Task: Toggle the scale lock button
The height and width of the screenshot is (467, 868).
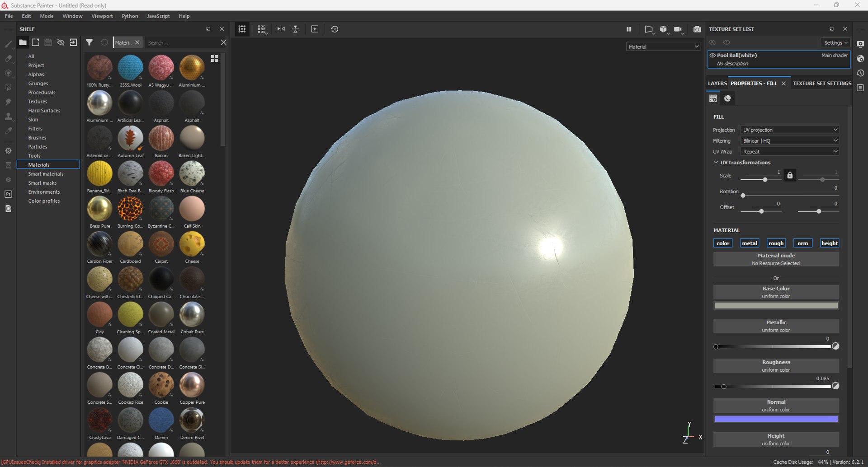Action: (x=790, y=175)
